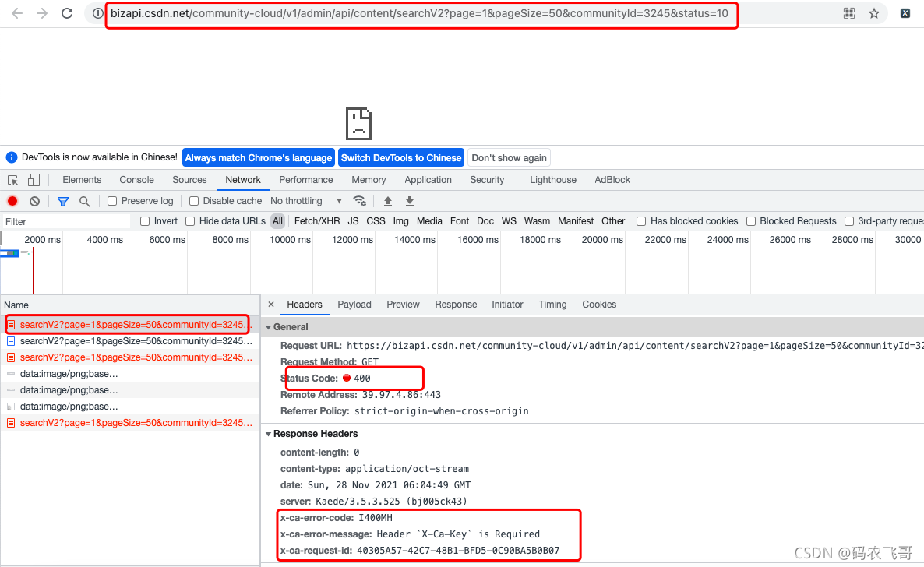Image resolution: width=924 pixels, height=567 pixels.
Task: Click the Name column header
Action: 129,305
